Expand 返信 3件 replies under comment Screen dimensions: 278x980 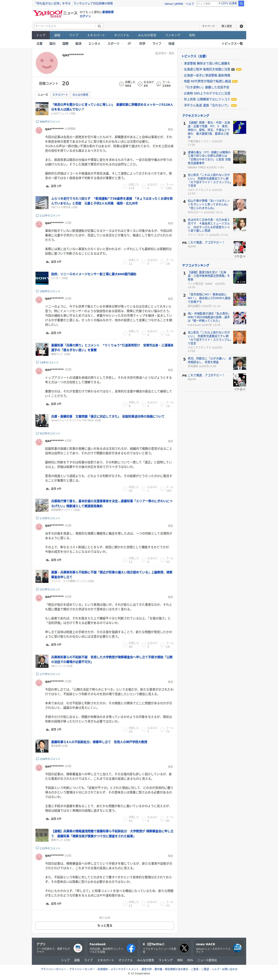tap(53, 729)
